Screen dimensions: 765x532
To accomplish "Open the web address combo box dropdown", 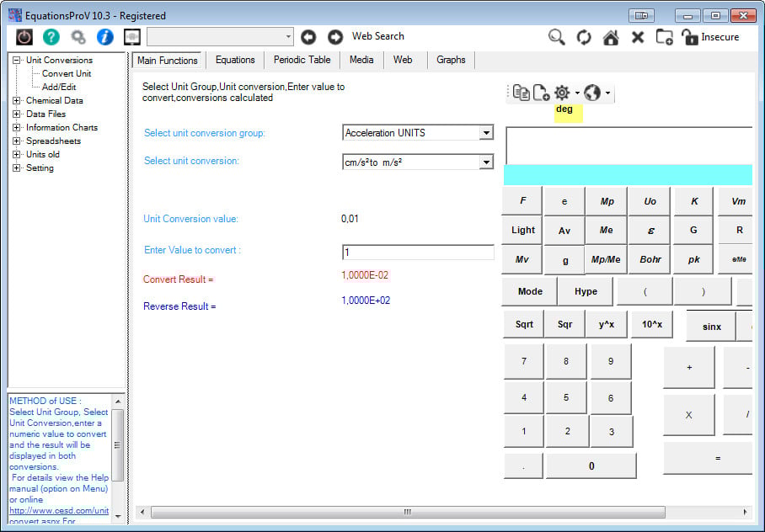I will click(288, 36).
